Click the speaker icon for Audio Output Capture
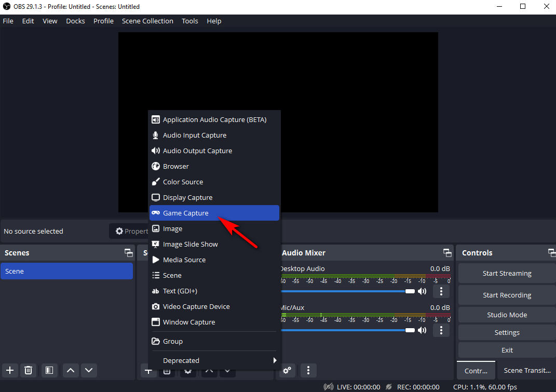This screenshot has width=556, height=392. (156, 151)
